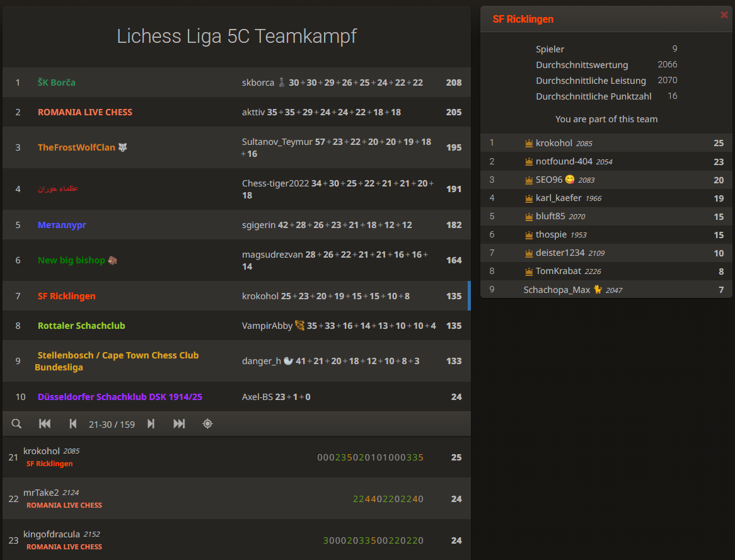735x560 pixels.
Task: Go to previous page of standings
Action: [x=72, y=424]
